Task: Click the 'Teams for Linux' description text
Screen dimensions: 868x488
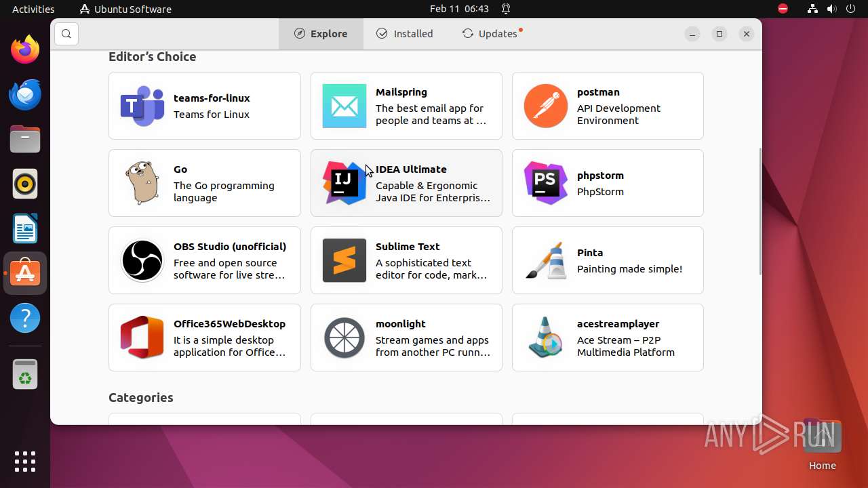Action: click(x=212, y=115)
